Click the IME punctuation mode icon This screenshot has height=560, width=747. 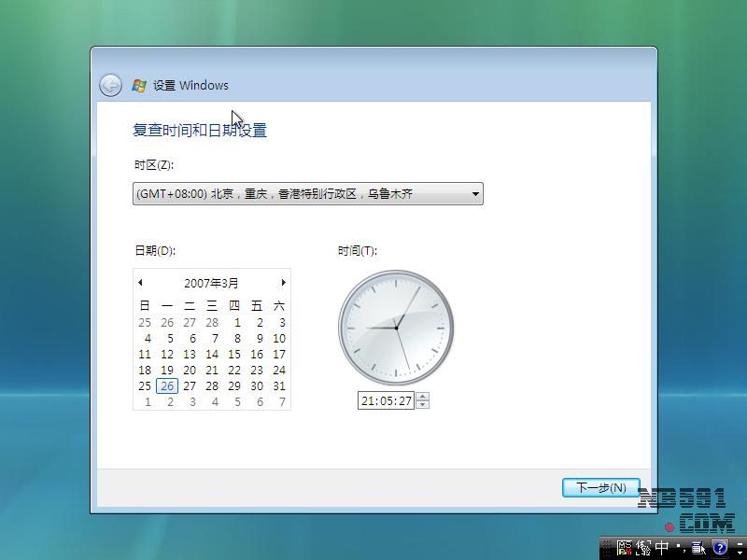(681, 548)
